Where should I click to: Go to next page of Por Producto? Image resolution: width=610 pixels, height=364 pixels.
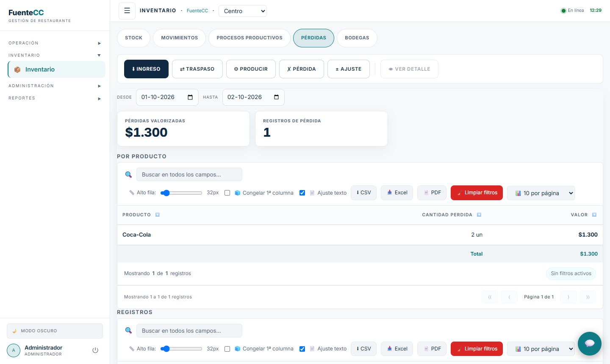[x=568, y=297]
